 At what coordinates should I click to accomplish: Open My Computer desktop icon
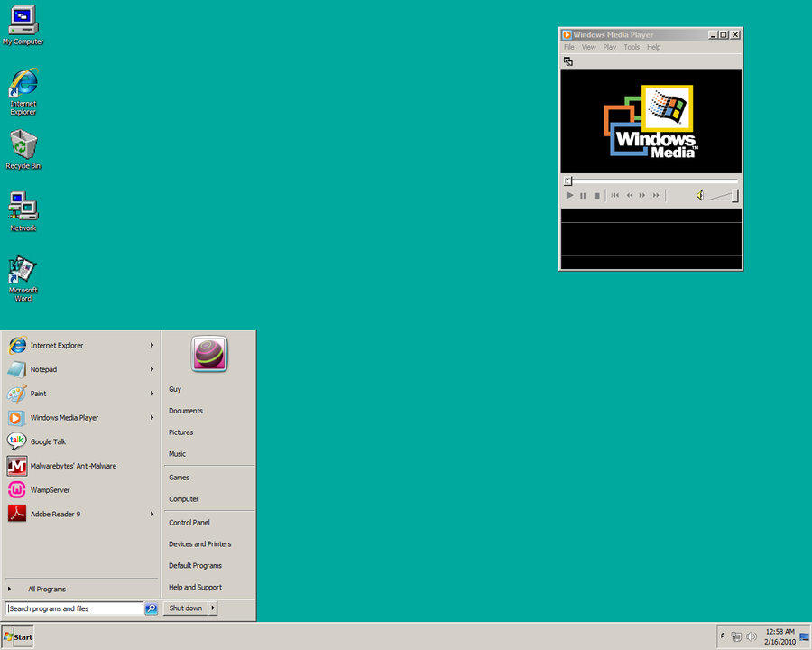point(23,25)
